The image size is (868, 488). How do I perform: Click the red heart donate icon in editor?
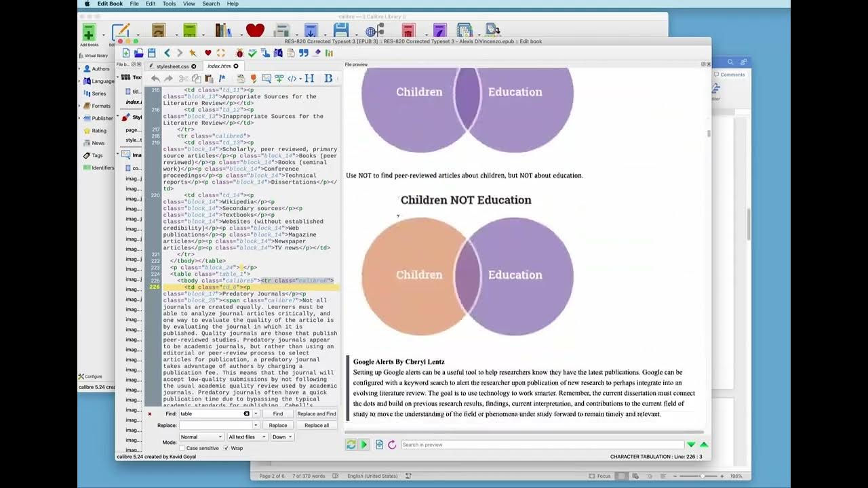208,53
